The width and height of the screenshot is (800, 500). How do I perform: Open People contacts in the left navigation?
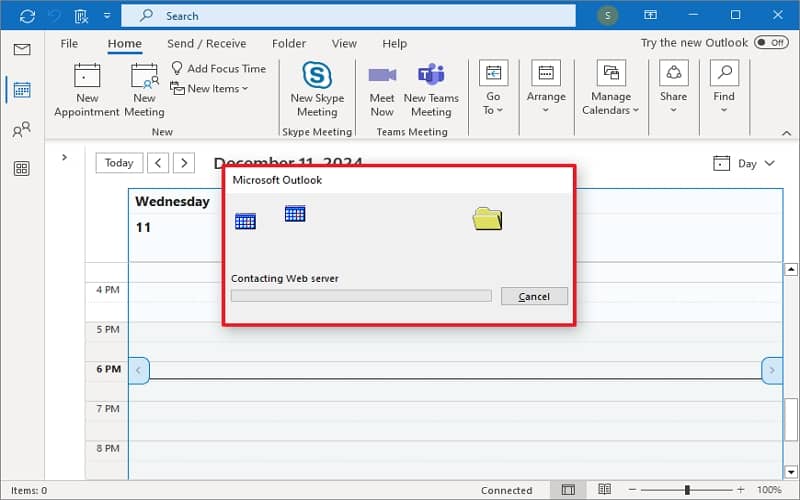pyautogui.click(x=21, y=130)
